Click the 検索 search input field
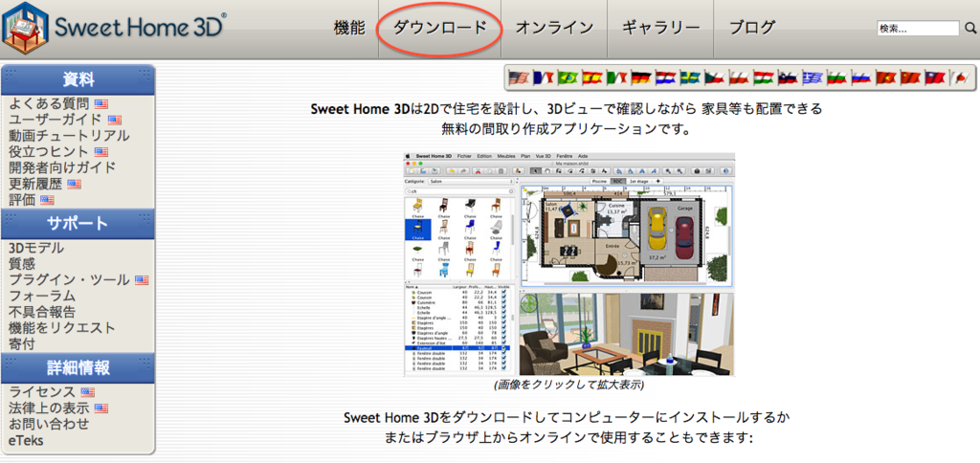This screenshot has width=980, height=463. coord(918,28)
